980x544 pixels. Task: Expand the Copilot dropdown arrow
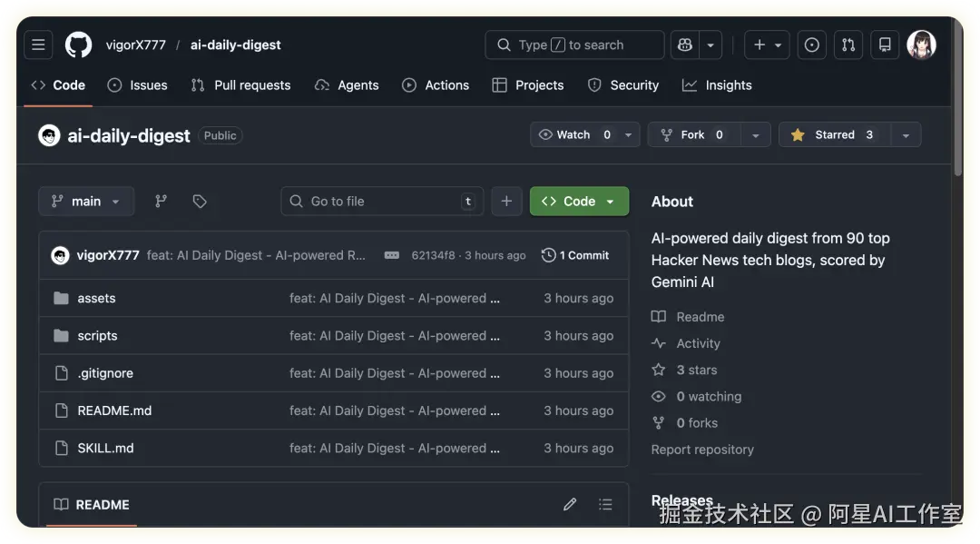(x=710, y=45)
